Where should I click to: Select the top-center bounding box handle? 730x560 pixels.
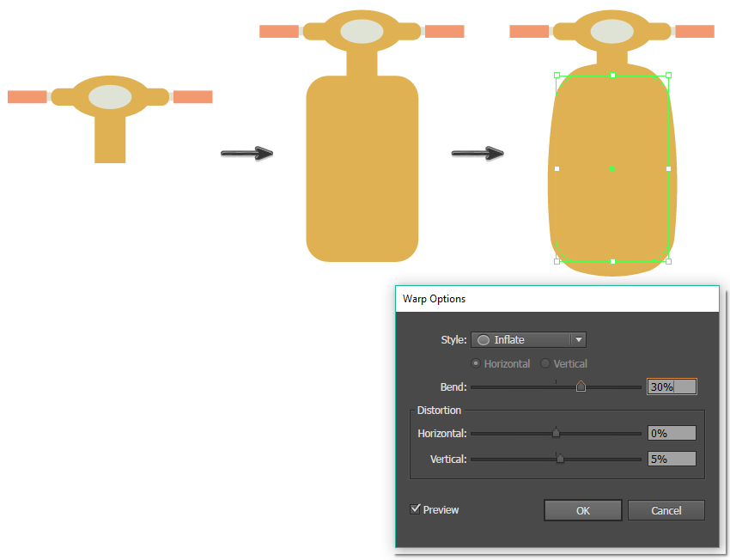(612, 76)
